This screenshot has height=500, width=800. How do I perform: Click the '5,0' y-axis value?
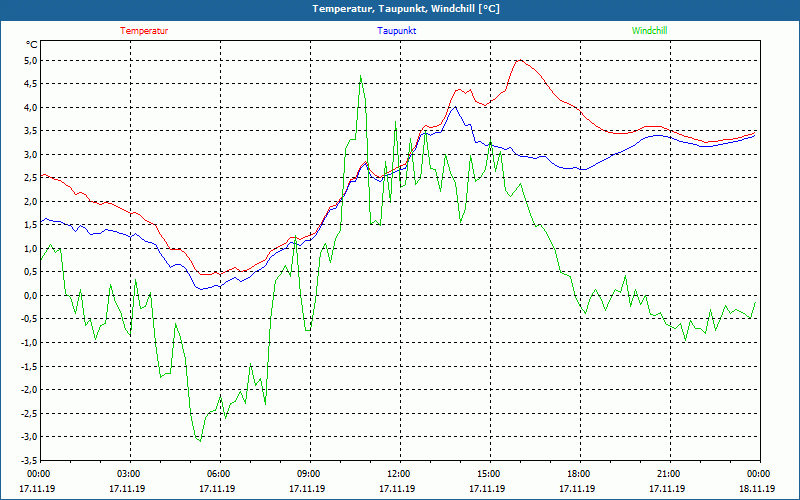(x=31, y=61)
